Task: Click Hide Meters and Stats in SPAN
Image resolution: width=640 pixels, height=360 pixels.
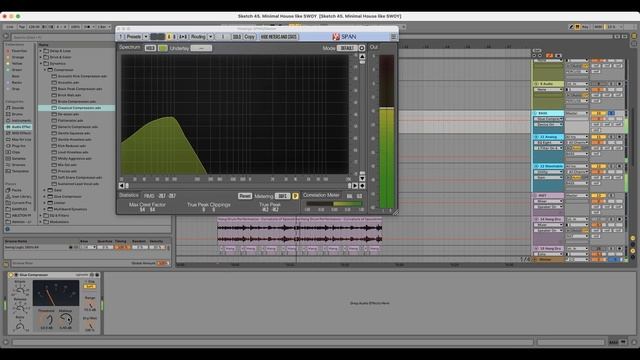Action: [279, 37]
